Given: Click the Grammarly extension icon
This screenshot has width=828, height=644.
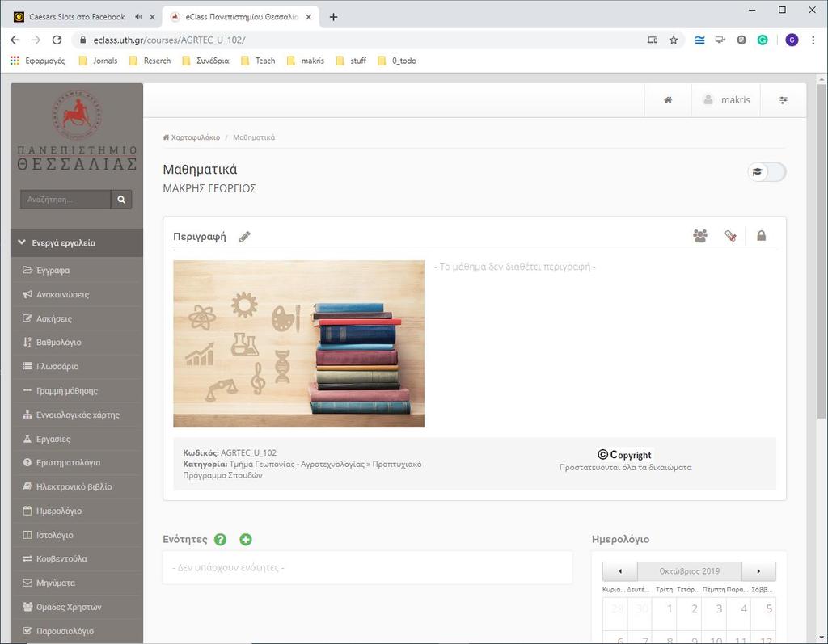Looking at the screenshot, I should click(x=763, y=40).
